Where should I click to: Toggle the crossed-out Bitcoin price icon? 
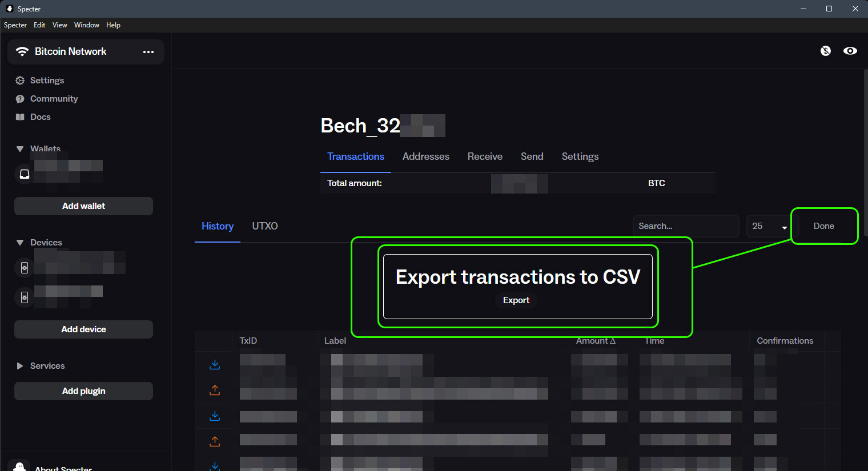click(826, 51)
